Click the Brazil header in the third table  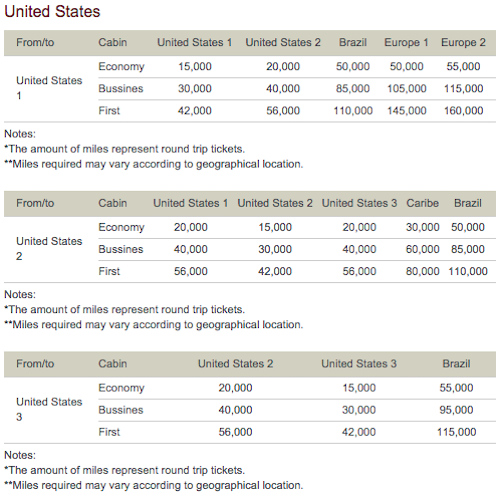[x=456, y=364]
